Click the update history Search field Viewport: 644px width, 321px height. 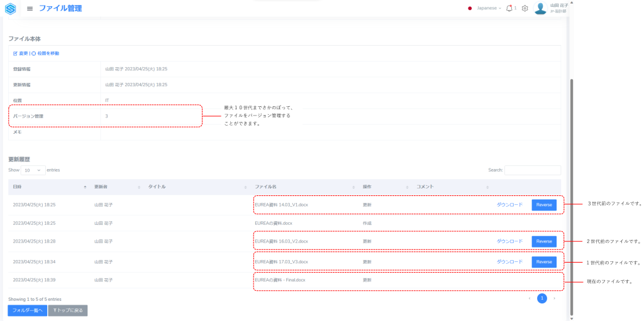532,170
